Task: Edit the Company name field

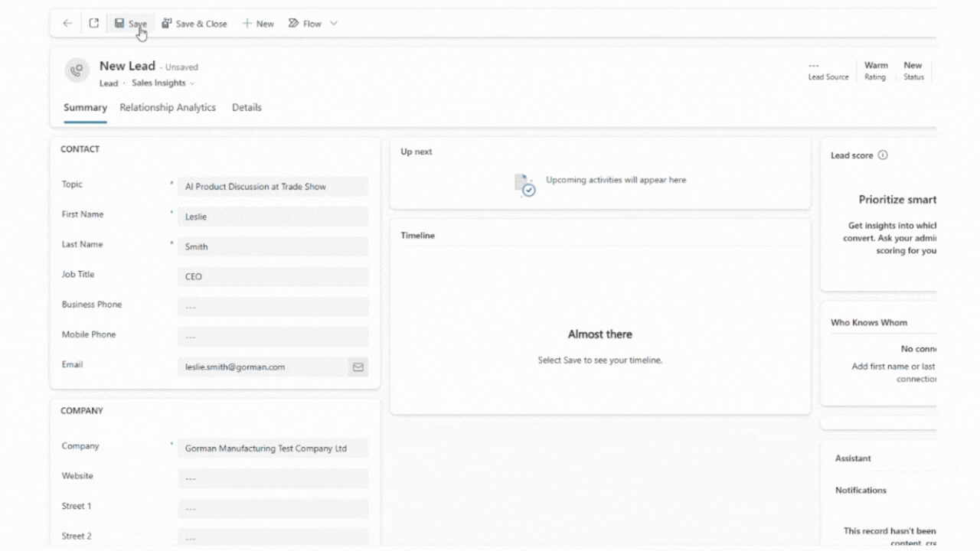Action: pyautogui.click(x=273, y=448)
